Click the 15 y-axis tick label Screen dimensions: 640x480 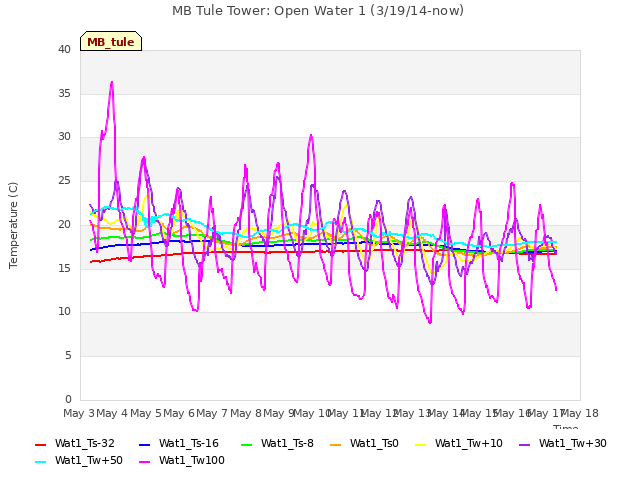(x=64, y=268)
